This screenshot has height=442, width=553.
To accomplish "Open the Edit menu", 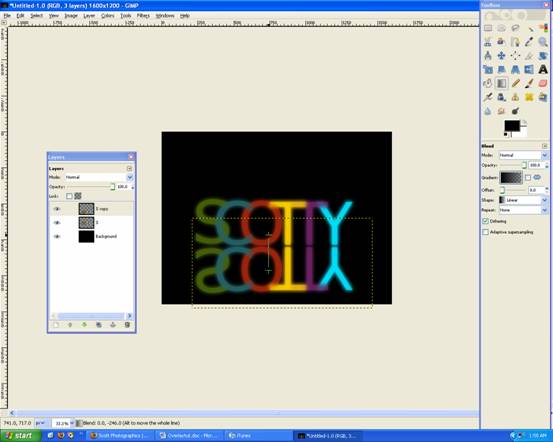I will [20, 16].
